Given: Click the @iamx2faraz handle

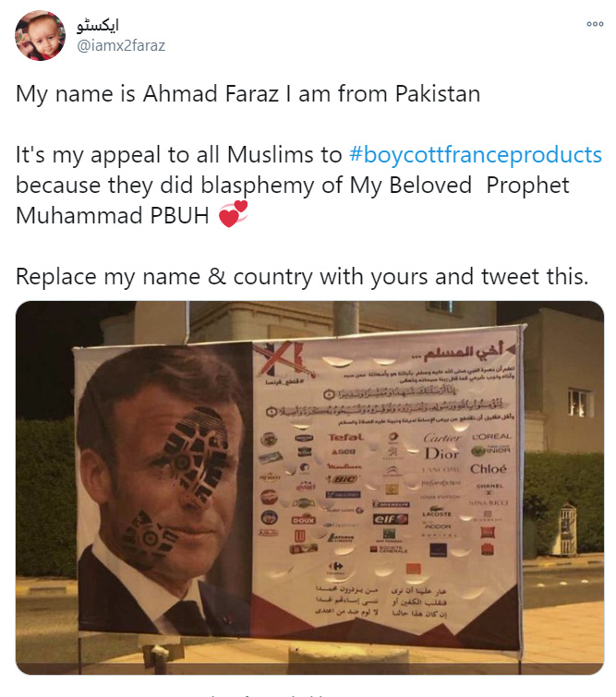Looking at the screenshot, I should click(121, 45).
